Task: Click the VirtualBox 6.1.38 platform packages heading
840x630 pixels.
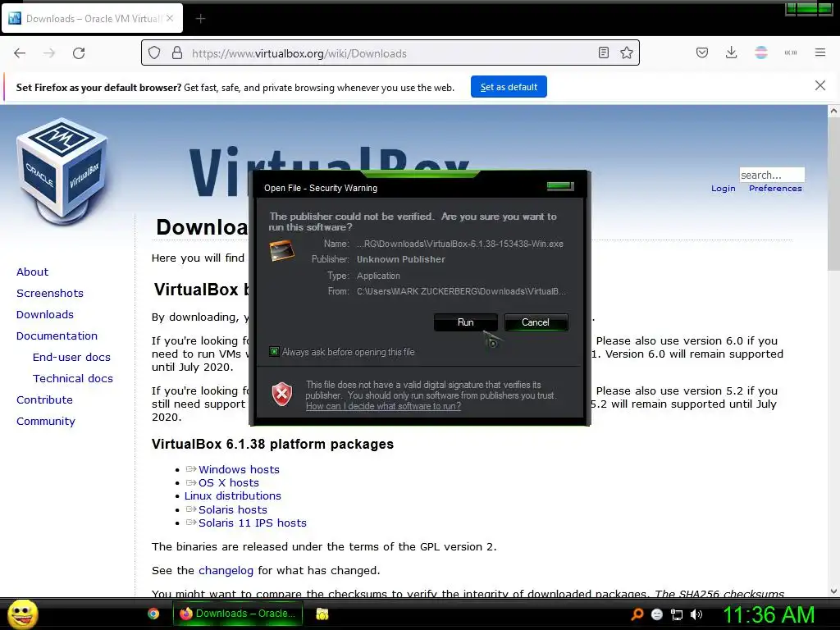Action: [272, 444]
